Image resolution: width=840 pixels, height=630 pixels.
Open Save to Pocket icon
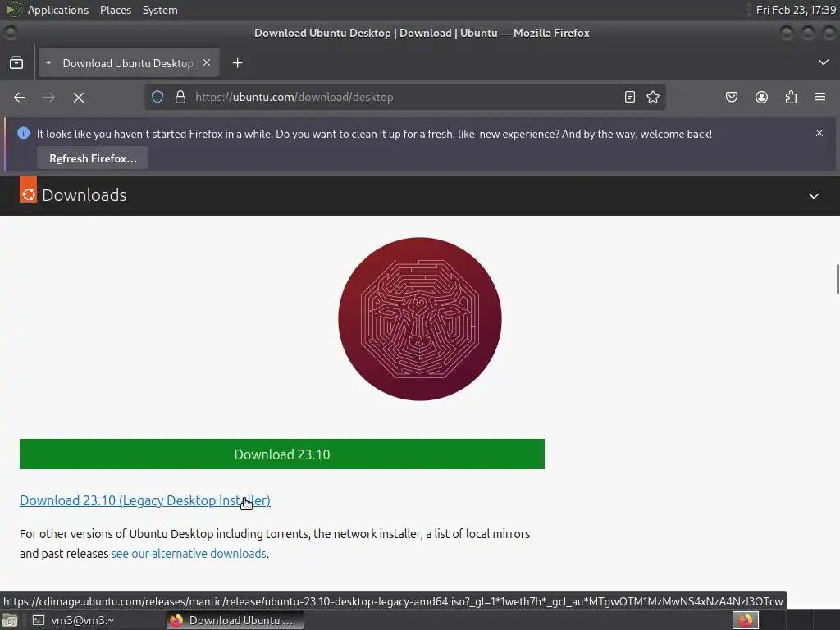point(731,97)
